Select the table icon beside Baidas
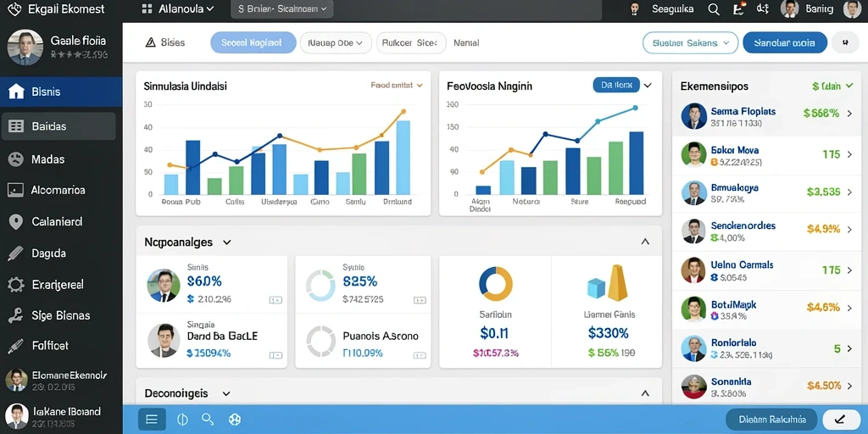Image resolution: width=868 pixels, height=434 pixels. coord(16,126)
